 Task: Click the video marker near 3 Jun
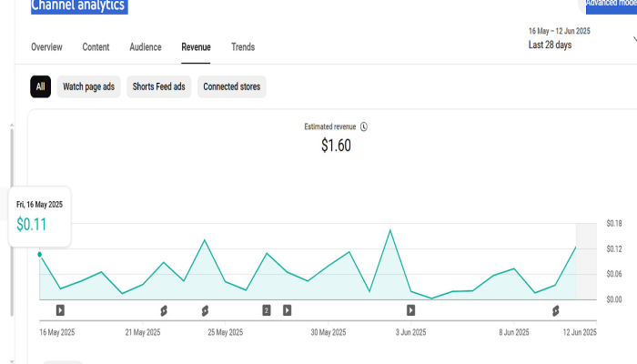pyautogui.click(x=410, y=310)
